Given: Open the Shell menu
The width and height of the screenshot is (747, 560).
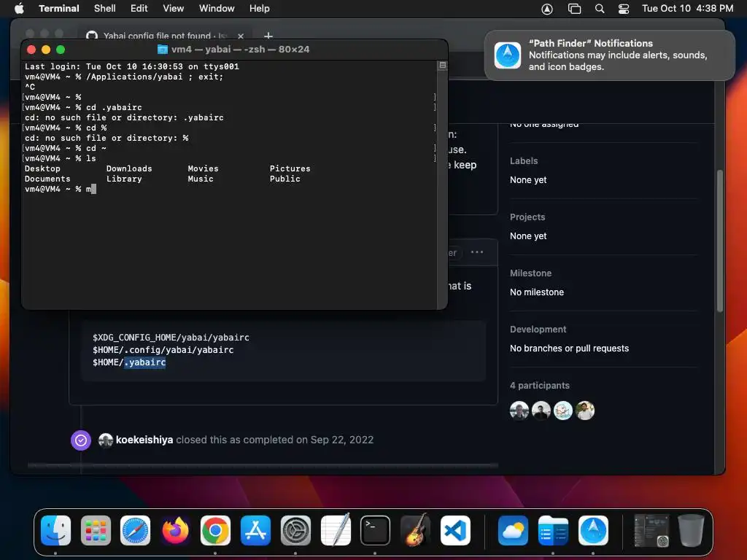Looking at the screenshot, I should 105,8.
